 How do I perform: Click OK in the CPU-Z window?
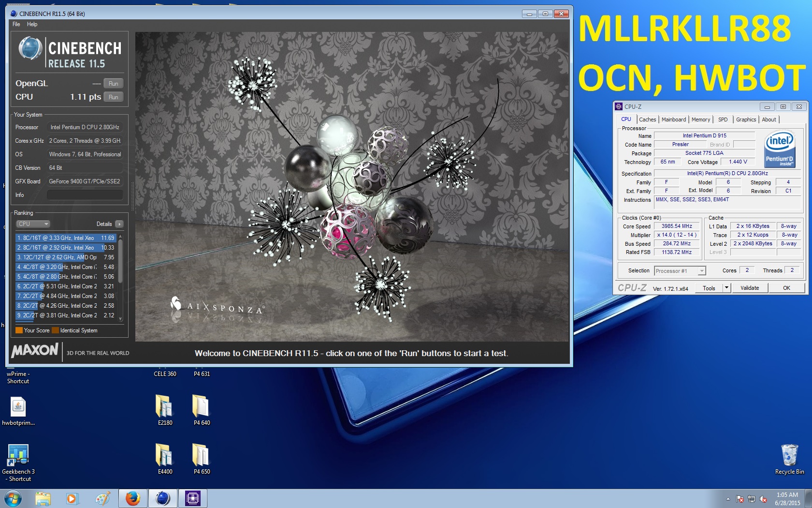(x=787, y=288)
